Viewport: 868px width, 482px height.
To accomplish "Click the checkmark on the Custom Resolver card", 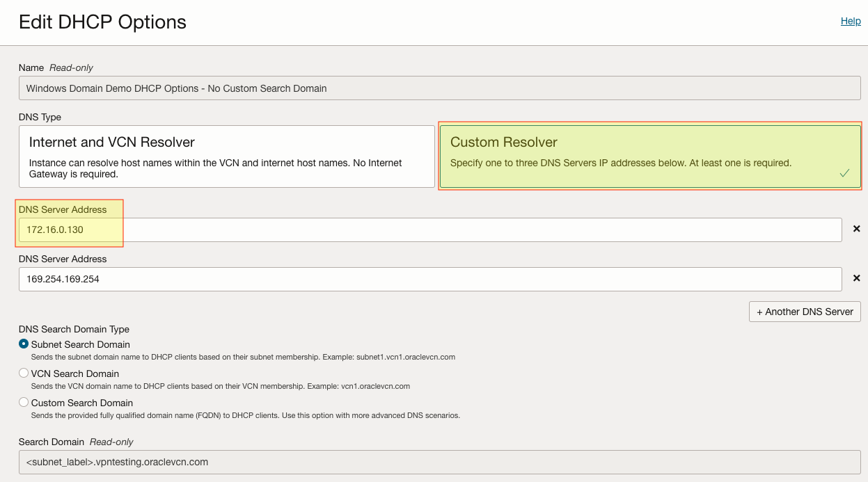I will click(844, 172).
